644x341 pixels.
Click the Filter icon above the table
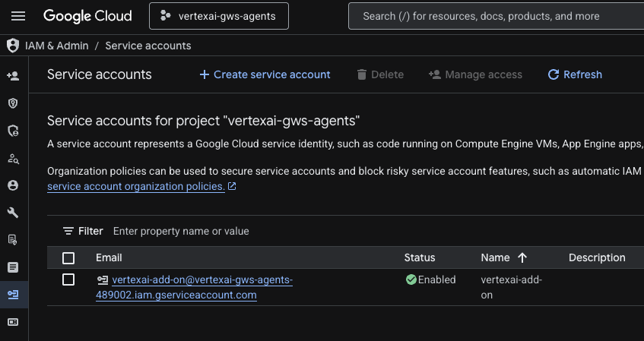point(68,231)
